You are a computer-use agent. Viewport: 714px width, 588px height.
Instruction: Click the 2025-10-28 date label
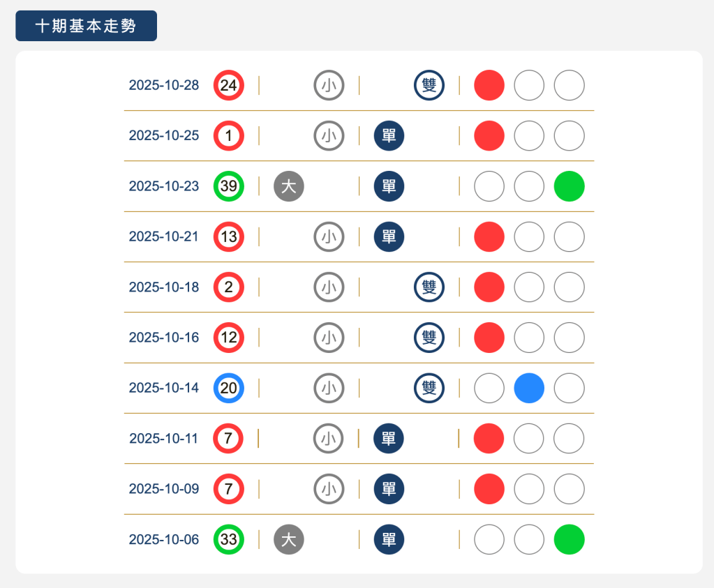[164, 85]
